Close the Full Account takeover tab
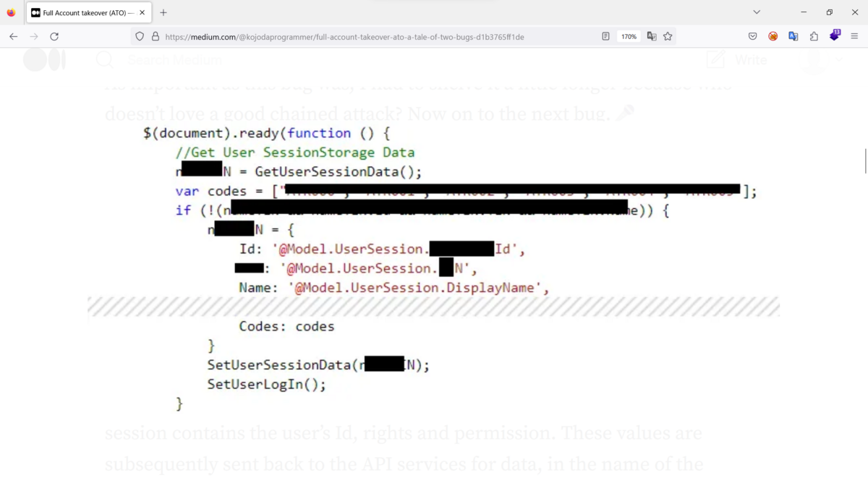Image resolution: width=868 pixels, height=488 pixels. pos(142,12)
